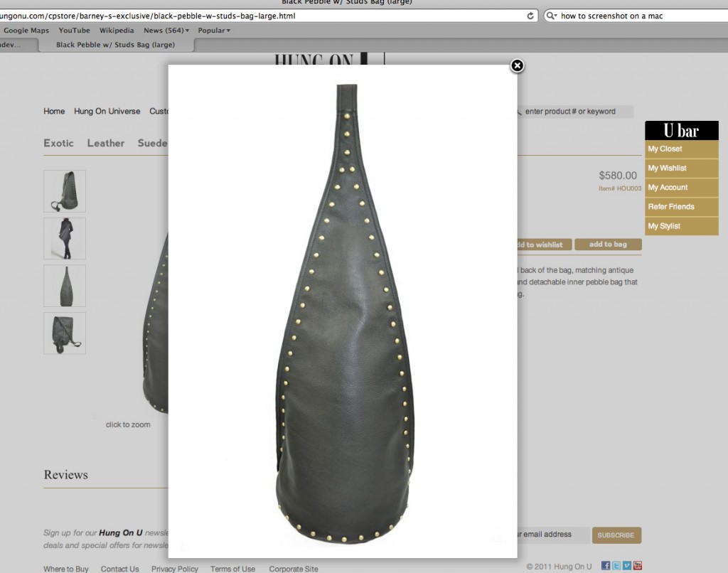Image resolution: width=728 pixels, height=573 pixels.
Task: Click the Subscribe button
Action: tap(616, 535)
